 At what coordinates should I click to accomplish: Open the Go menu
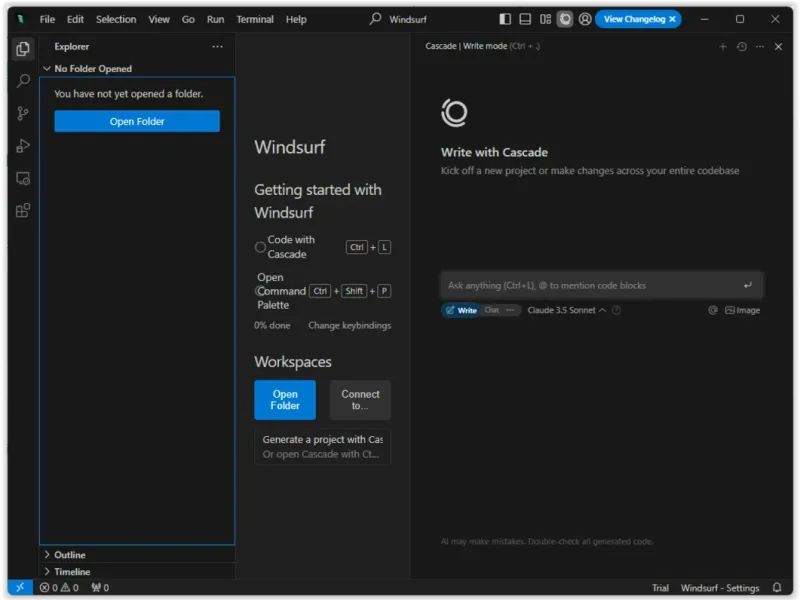tap(188, 19)
